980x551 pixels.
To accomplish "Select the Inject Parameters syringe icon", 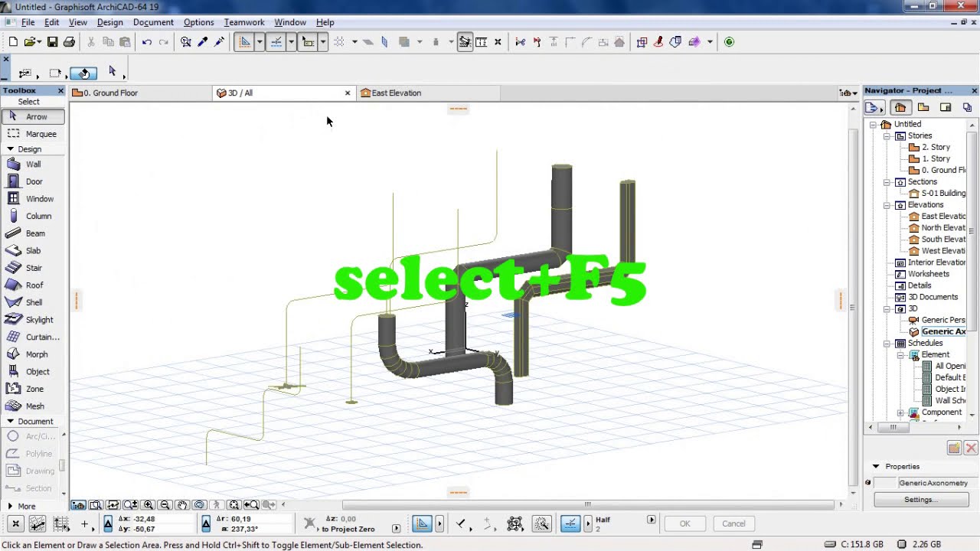I will (x=220, y=42).
